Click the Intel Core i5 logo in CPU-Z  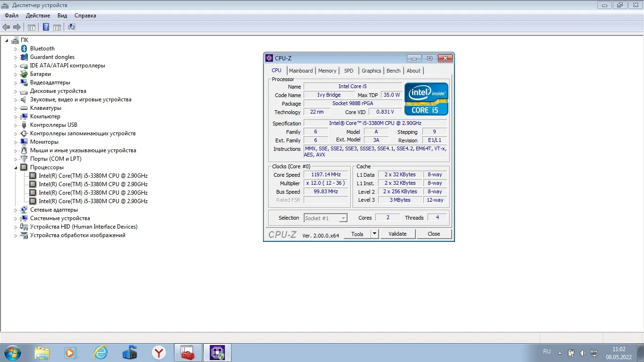[426, 99]
